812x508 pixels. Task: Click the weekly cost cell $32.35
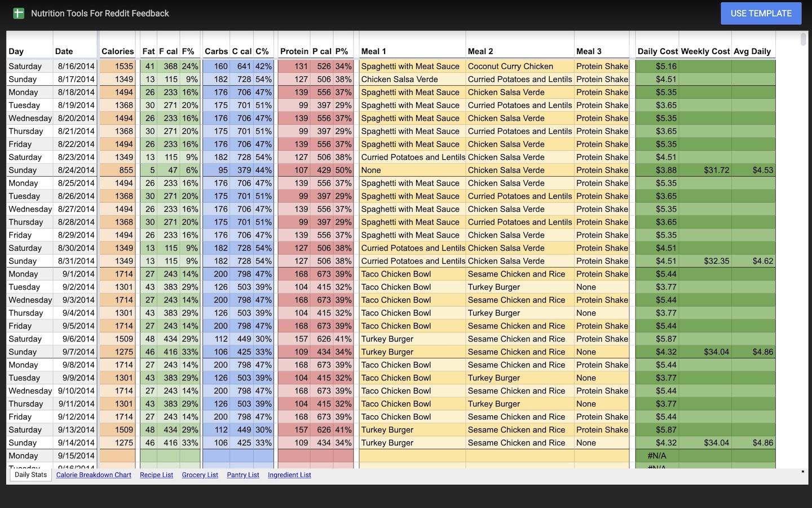click(705, 261)
